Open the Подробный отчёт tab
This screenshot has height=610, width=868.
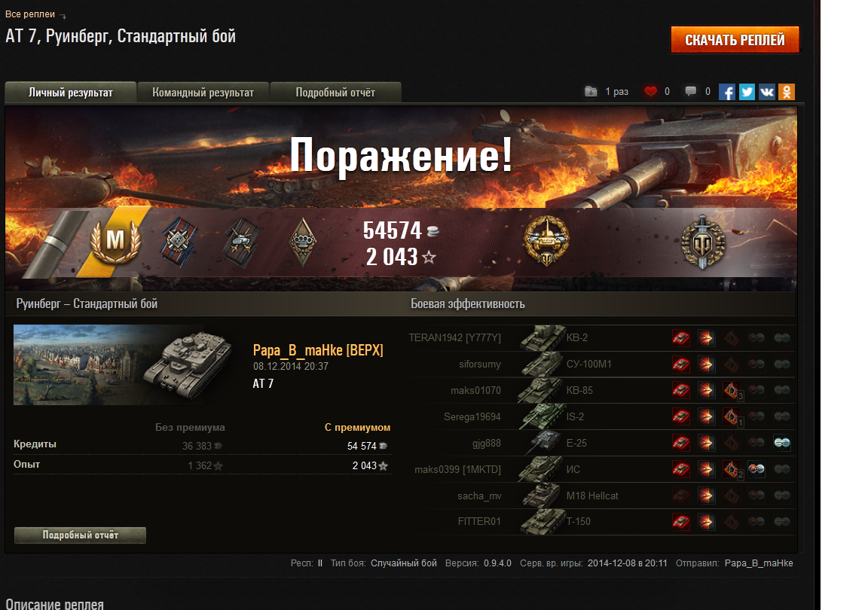click(335, 93)
